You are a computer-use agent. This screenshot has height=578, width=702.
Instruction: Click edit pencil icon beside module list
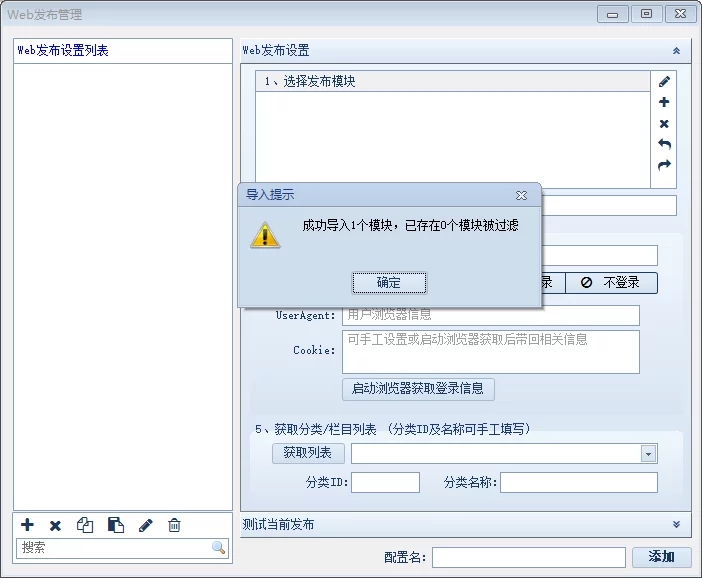click(664, 81)
